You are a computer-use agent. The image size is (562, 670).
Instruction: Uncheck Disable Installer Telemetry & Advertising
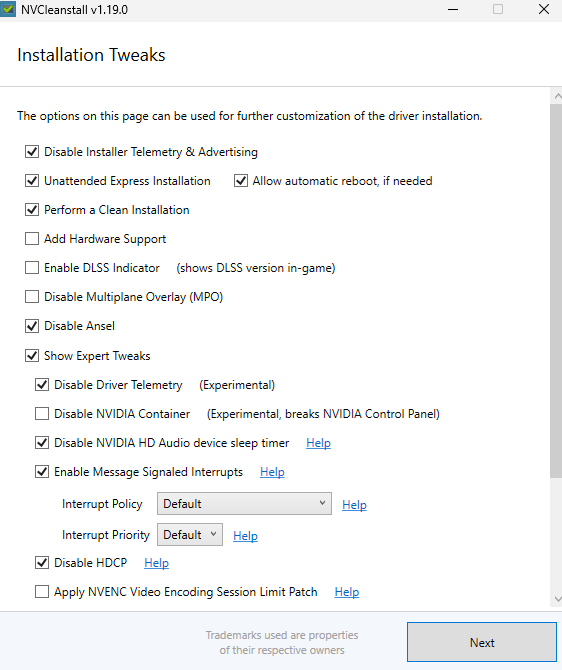tap(32, 152)
